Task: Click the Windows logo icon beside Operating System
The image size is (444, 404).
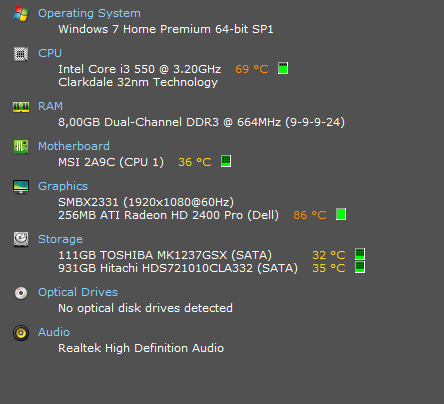Action: pos(21,14)
